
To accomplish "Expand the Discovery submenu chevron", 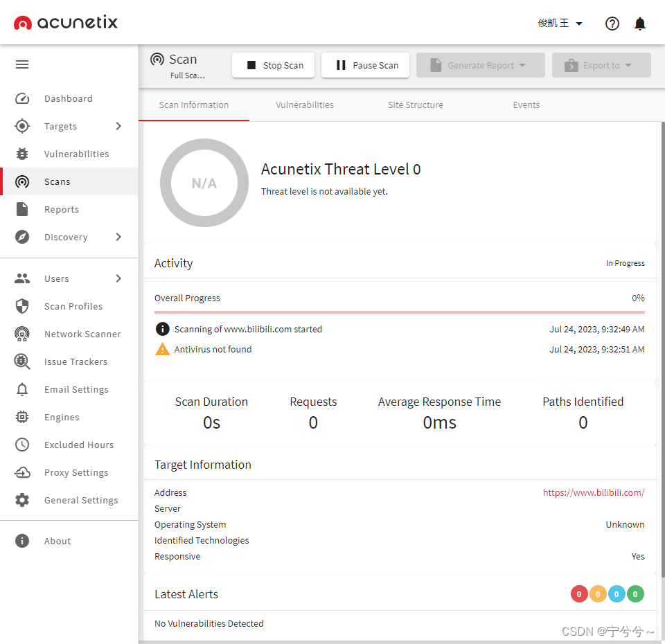I will pyautogui.click(x=118, y=237).
